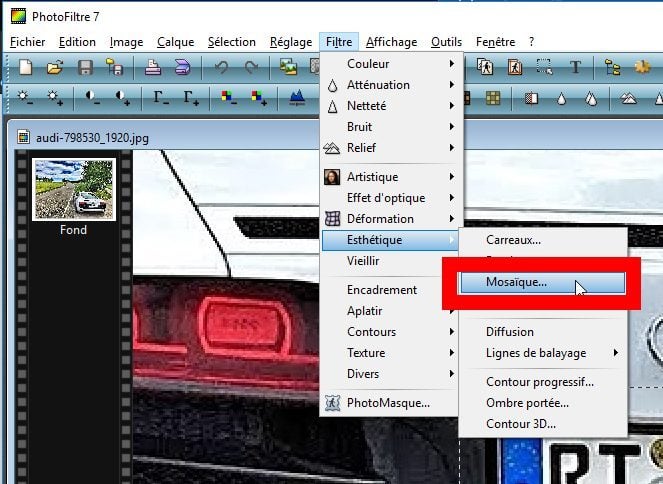Choose Mosaïque... from the Esthétique submenu

point(542,282)
